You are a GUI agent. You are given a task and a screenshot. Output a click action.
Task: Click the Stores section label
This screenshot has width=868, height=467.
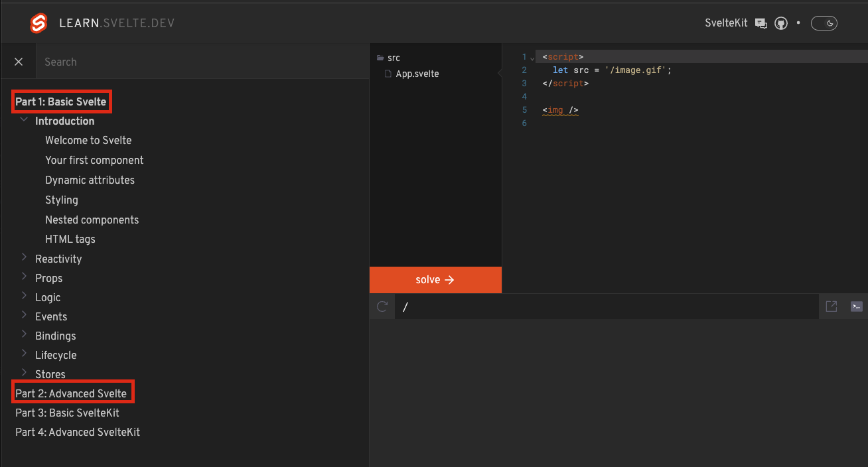(x=50, y=374)
